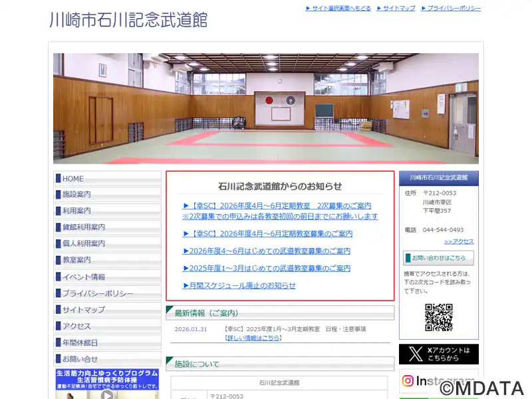Click the QR code image
Viewport: 532px width, 399px height.
[x=438, y=317]
